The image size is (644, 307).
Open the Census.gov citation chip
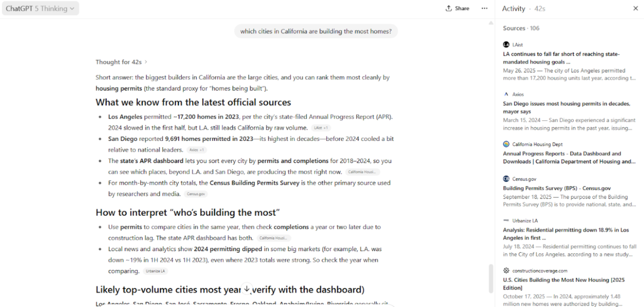coord(196,194)
